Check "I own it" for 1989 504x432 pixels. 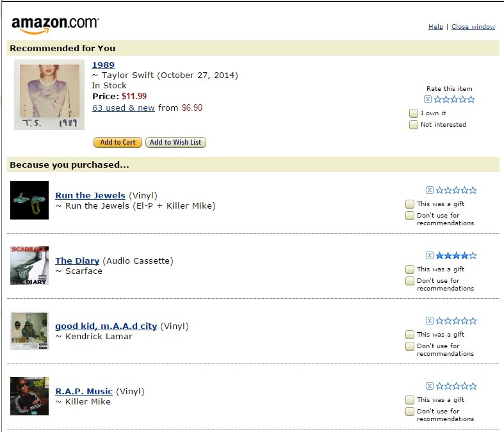click(414, 113)
